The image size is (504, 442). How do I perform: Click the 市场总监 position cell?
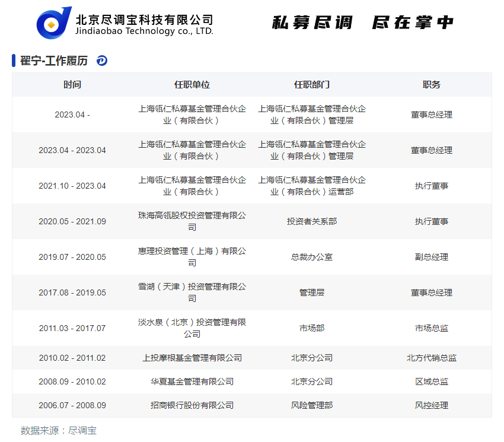click(x=431, y=328)
